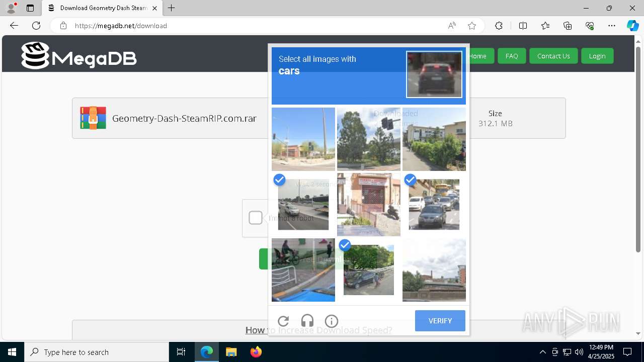
Task: Add this page to favorites
Action: click(x=472, y=26)
